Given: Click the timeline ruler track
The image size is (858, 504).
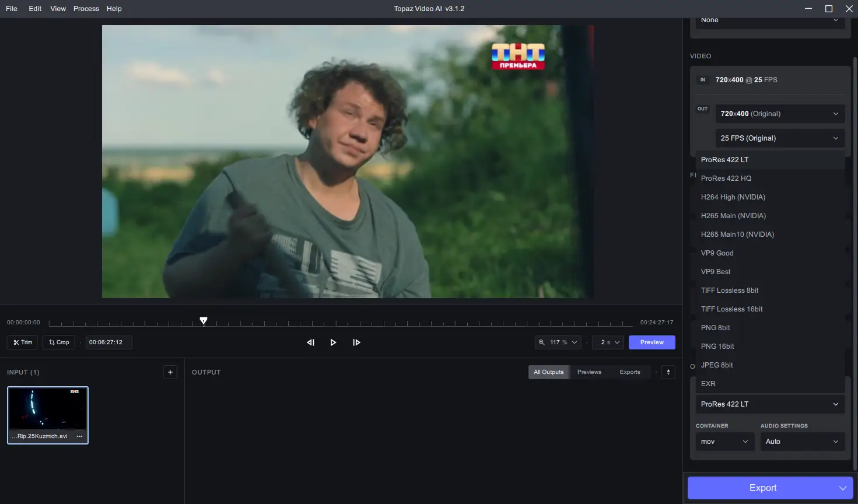Looking at the screenshot, I should [341, 323].
